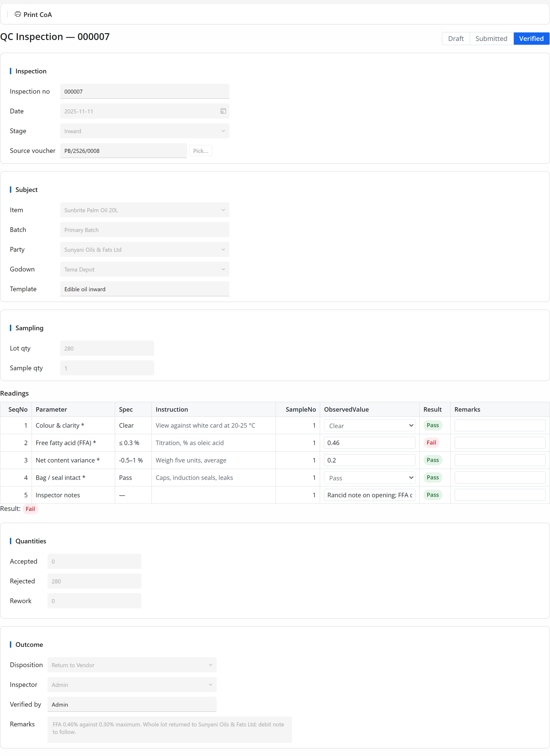Image resolution: width=550 pixels, height=756 pixels.
Task: Click the overall Result Fail badge below readings
Action: [30, 509]
